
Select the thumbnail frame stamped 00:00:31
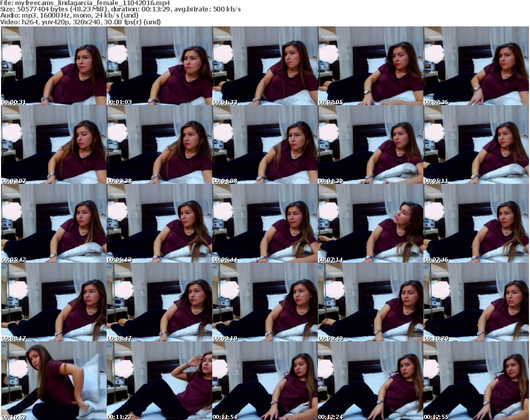[54, 66]
